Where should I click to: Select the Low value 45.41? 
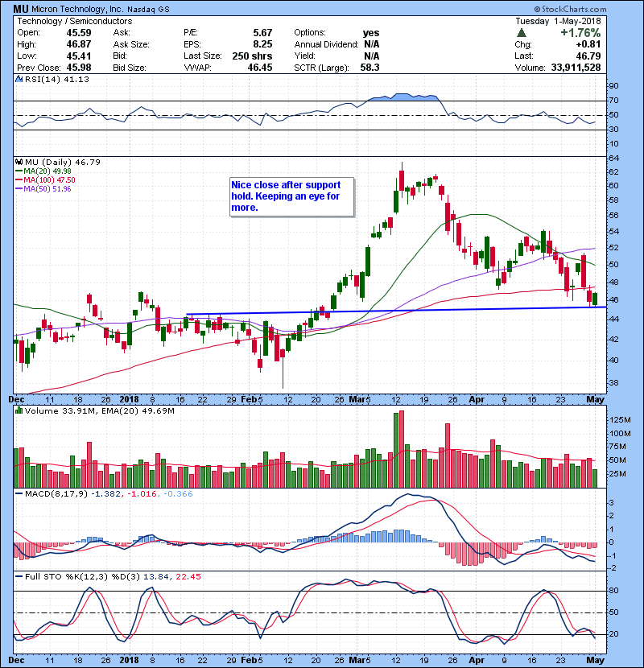coord(79,56)
